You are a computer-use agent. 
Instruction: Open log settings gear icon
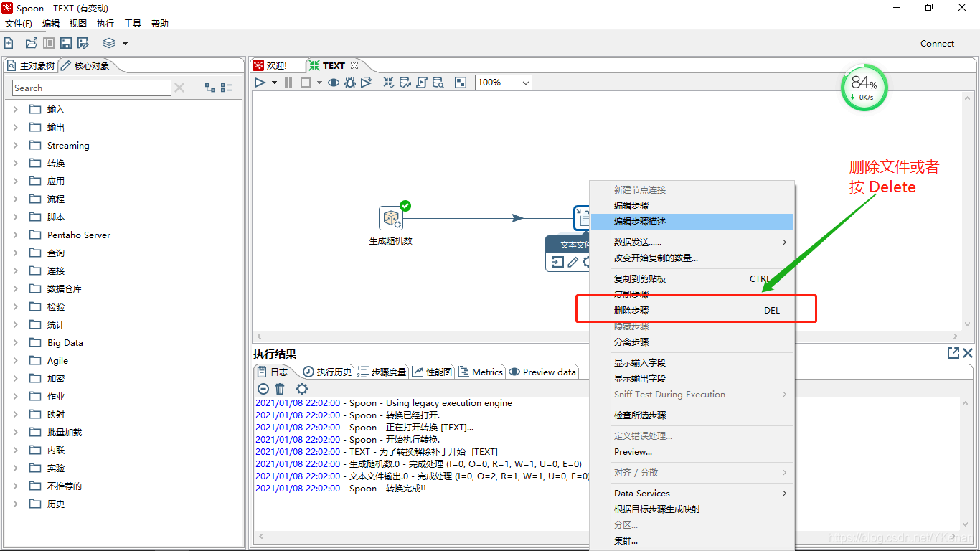(302, 388)
